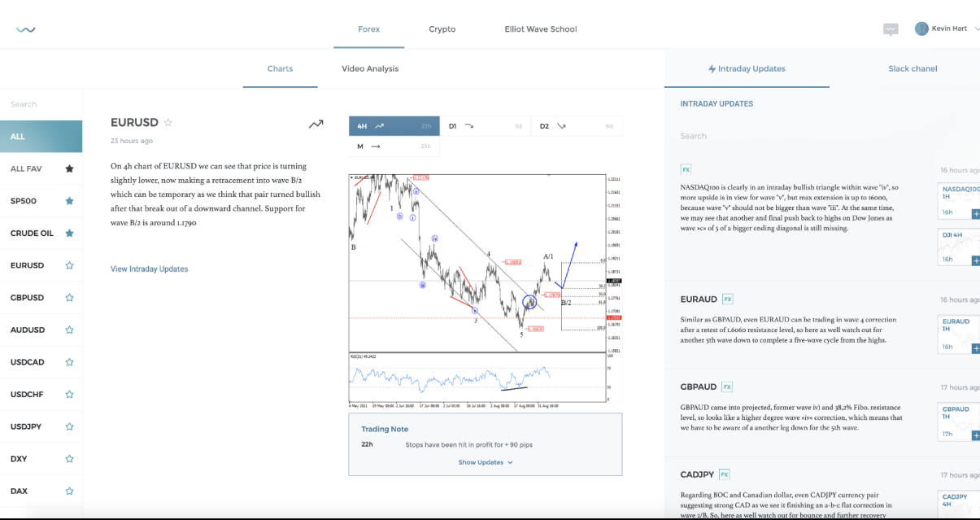Click View Intraday Updates link
Image resolution: width=980 pixels, height=520 pixels.
click(149, 269)
